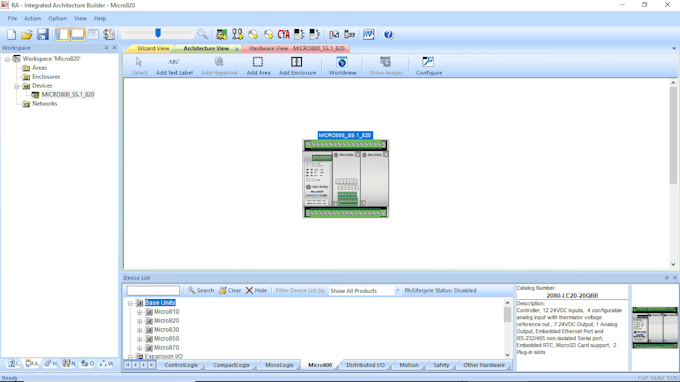
Task: Toggle the Workspace pane layout button
Action: 62,34
